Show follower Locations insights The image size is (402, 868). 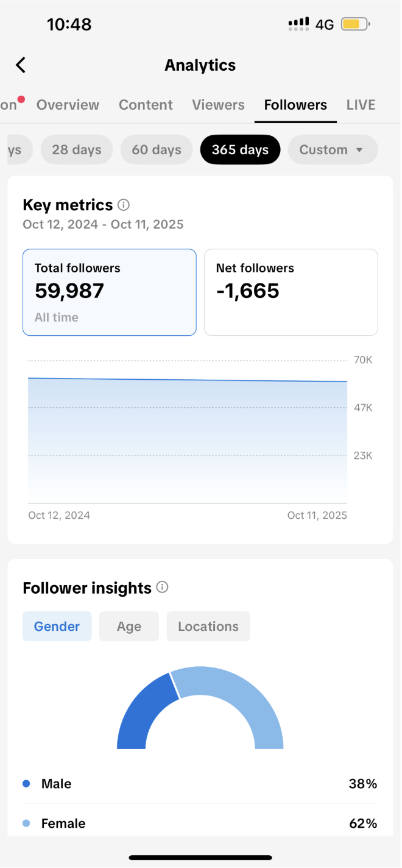coord(208,627)
